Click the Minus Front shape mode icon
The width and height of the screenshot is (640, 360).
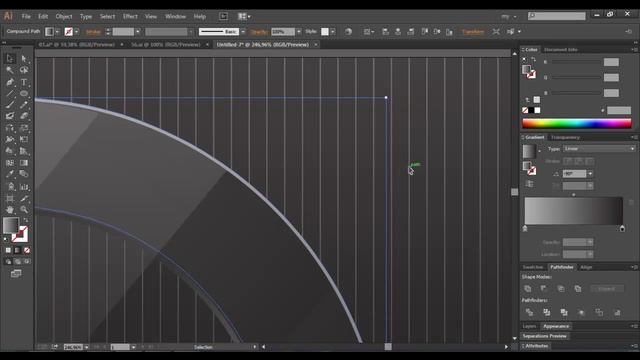544,289
